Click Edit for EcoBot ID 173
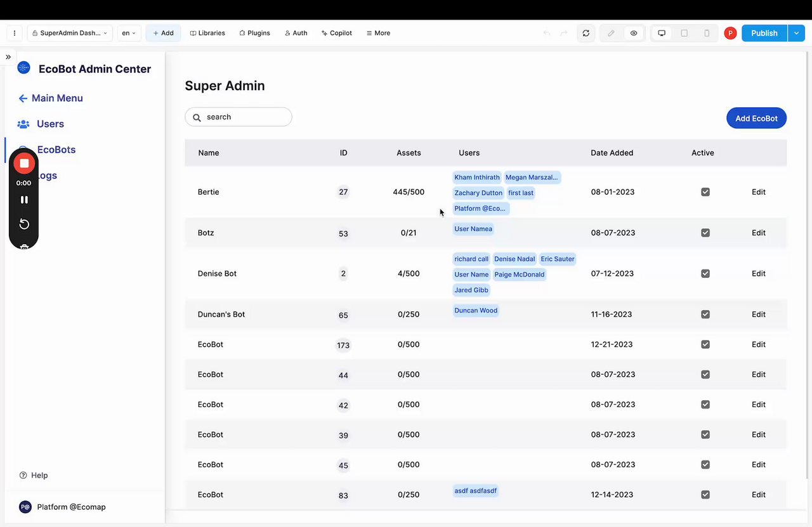This screenshot has height=527, width=812. pyautogui.click(x=759, y=344)
